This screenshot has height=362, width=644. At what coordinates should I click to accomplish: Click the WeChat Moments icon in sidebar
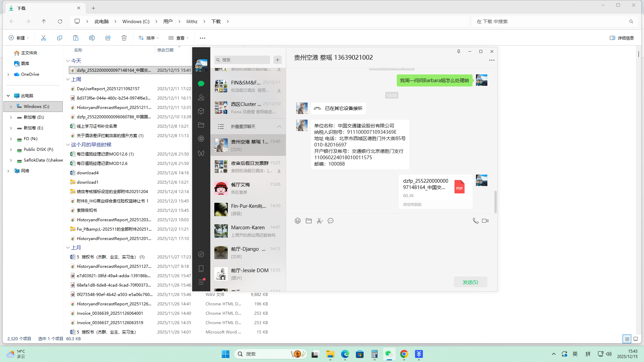pos(201,138)
